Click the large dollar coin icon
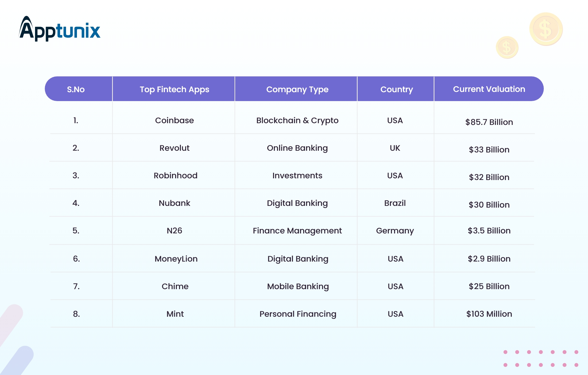This screenshot has width=588, height=375. pos(546,29)
